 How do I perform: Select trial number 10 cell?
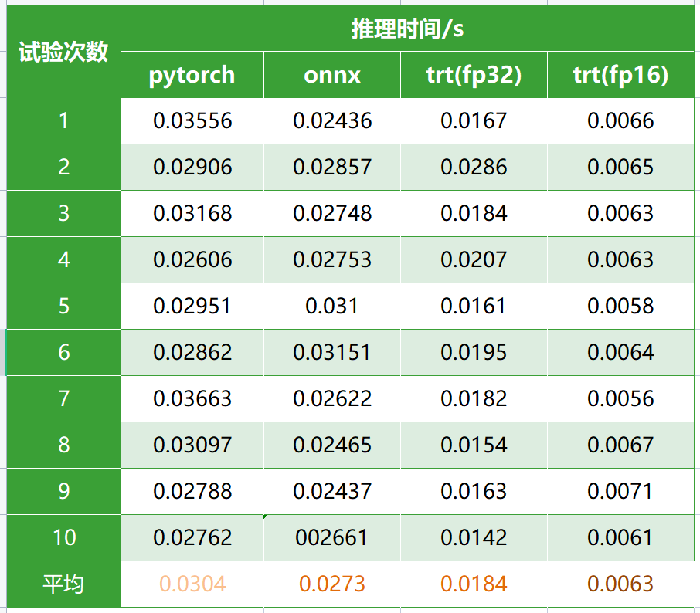[63, 537]
